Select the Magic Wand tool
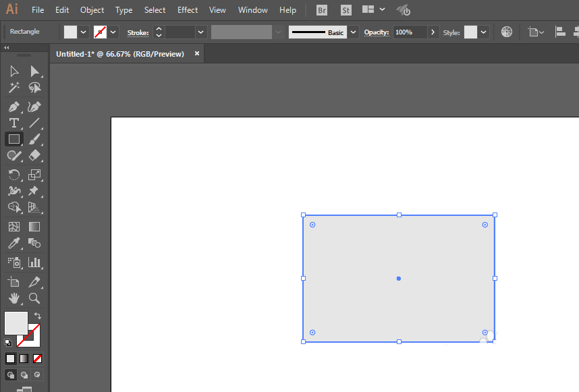579x392 pixels. 14,88
